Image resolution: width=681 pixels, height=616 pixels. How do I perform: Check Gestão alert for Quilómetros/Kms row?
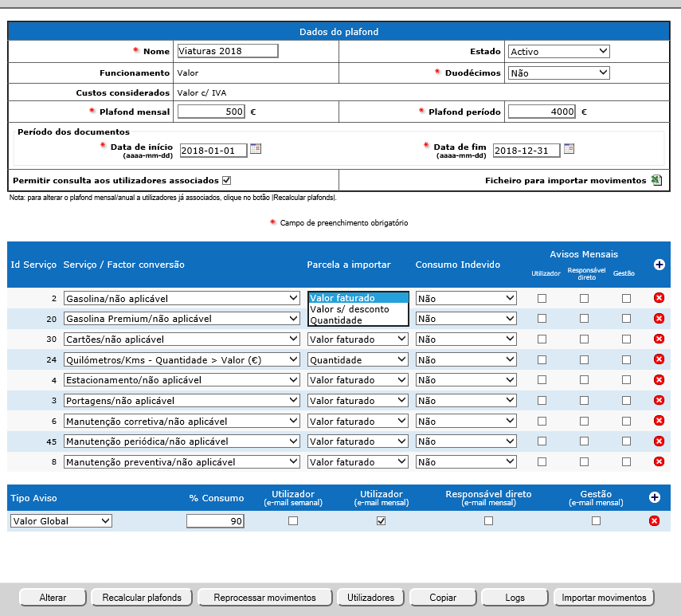coord(626,359)
